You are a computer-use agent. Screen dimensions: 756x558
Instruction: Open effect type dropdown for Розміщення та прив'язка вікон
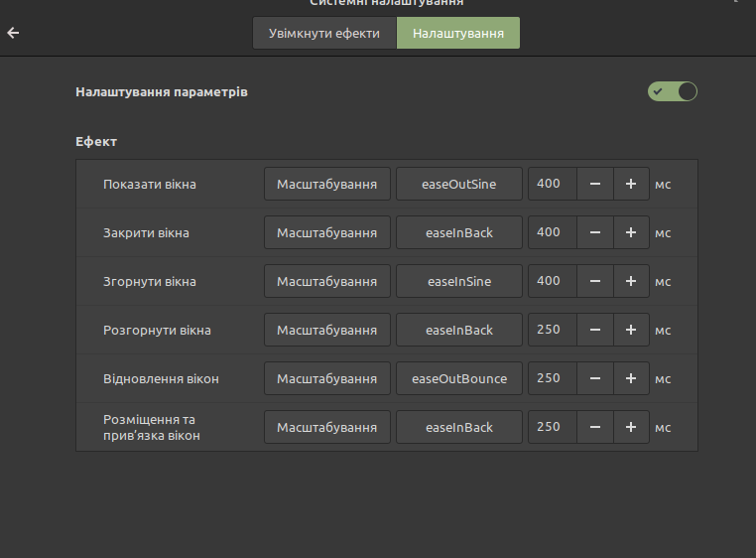pyautogui.click(x=326, y=428)
